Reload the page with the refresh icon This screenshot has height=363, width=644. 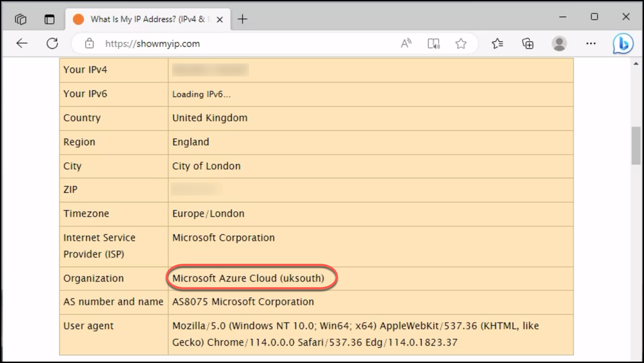point(52,43)
